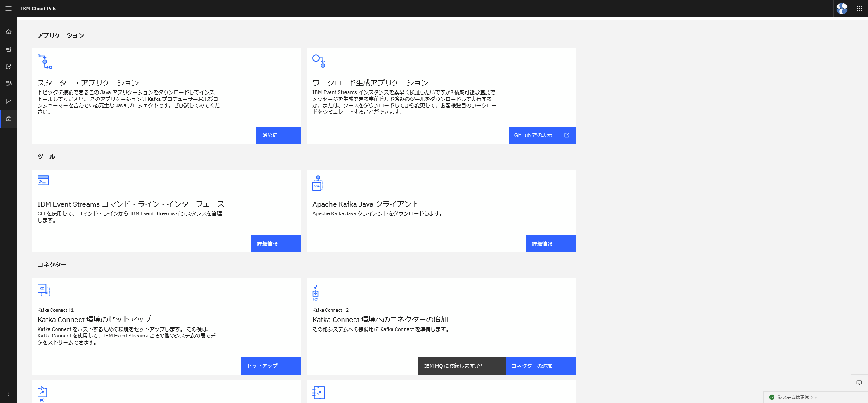Click the Apache Kafka Java client icon
868x403 pixels.
tap(317, 183)
